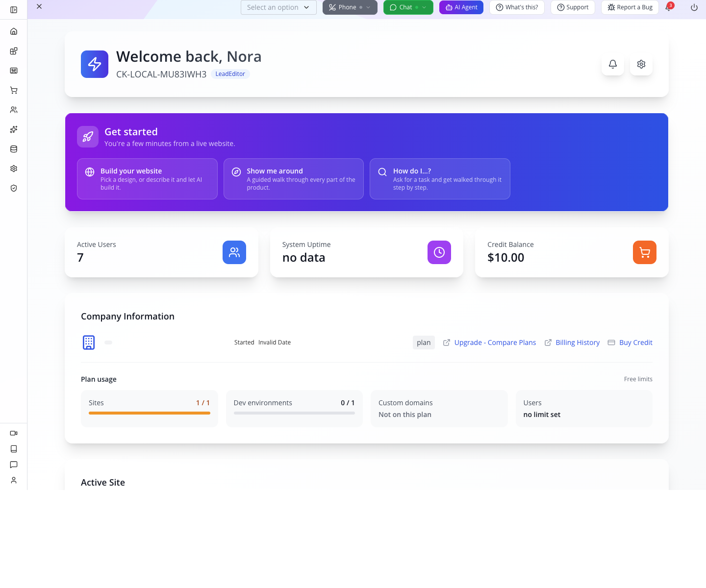This screenshot has width=706, height=588.
Task: Click the purple clock System Uptime icon
Action: coord(439,252)
